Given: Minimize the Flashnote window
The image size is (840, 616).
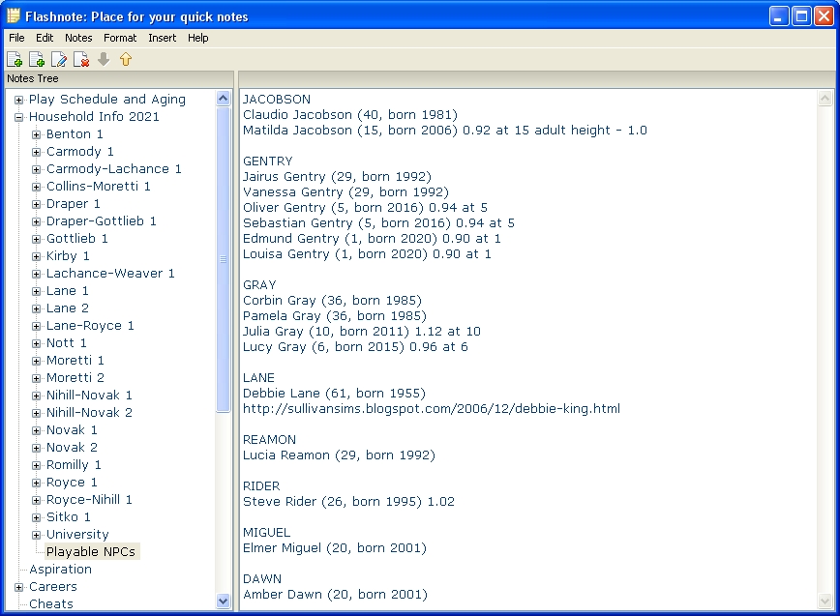Looking at the screenshot, I should (x=779, y=16).
